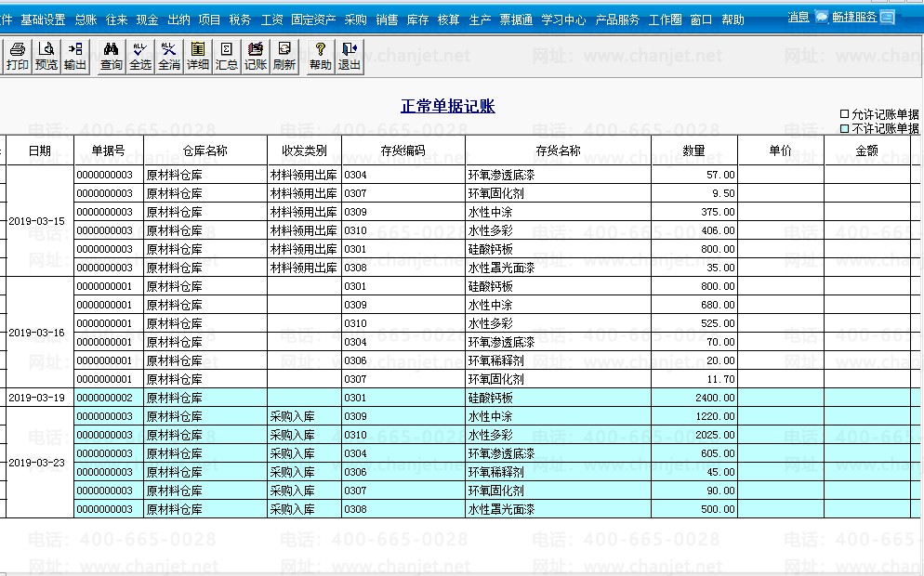Click the 打印 print toolbar icon
924x576 pixels.
17,56
